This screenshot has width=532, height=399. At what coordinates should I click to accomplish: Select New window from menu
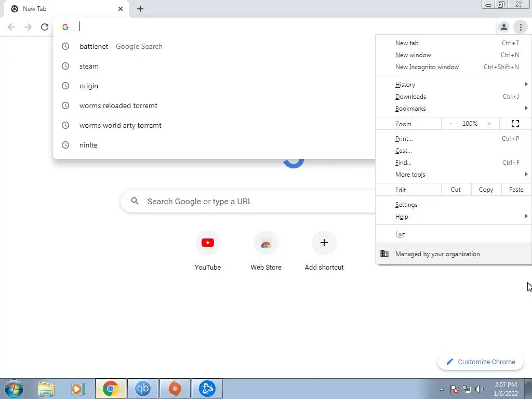453,55
